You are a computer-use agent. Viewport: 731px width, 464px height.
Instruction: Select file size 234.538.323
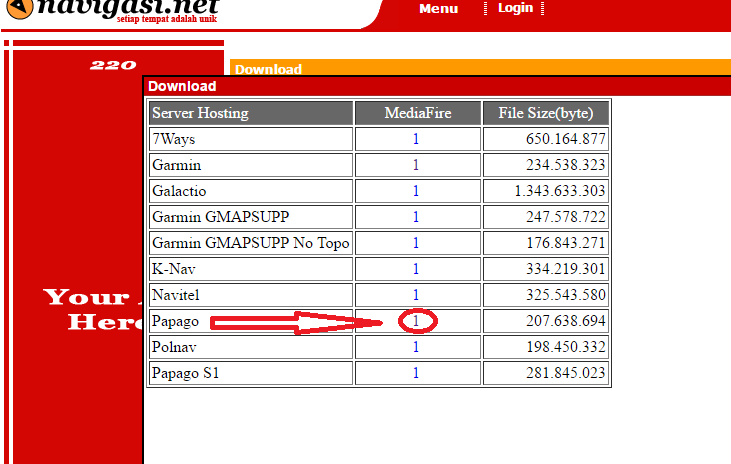click(565, 165)
